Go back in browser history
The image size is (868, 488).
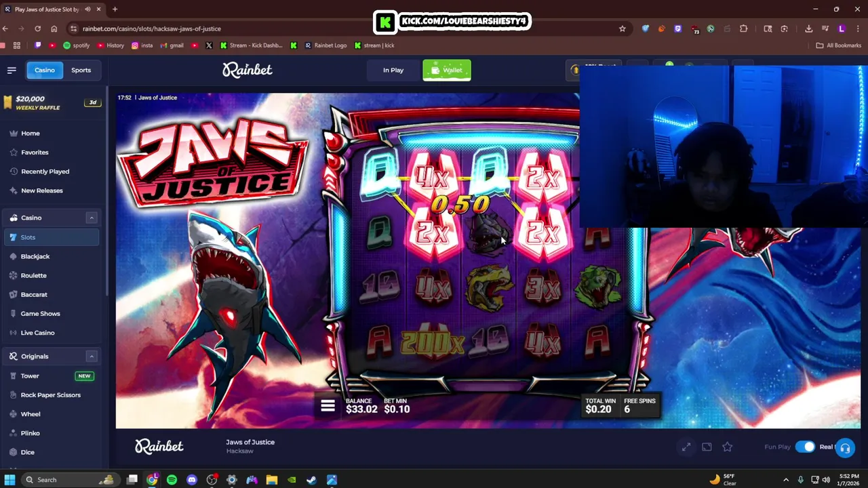tap(5, 28)
